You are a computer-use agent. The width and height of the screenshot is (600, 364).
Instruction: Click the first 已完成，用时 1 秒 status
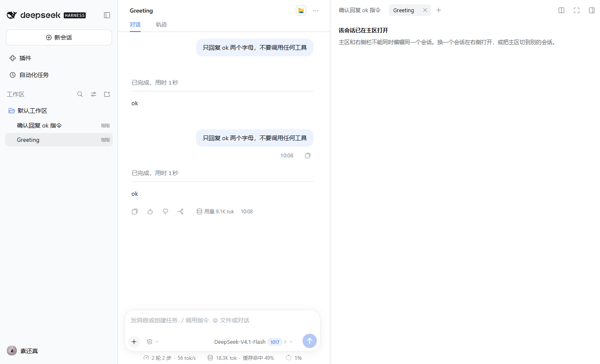(155, 82)
